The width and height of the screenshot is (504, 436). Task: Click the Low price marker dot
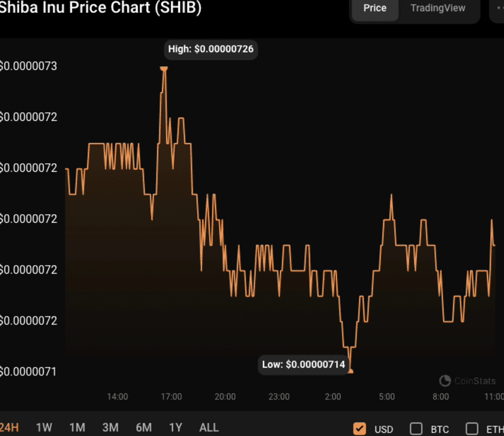[x=351, y=371]
